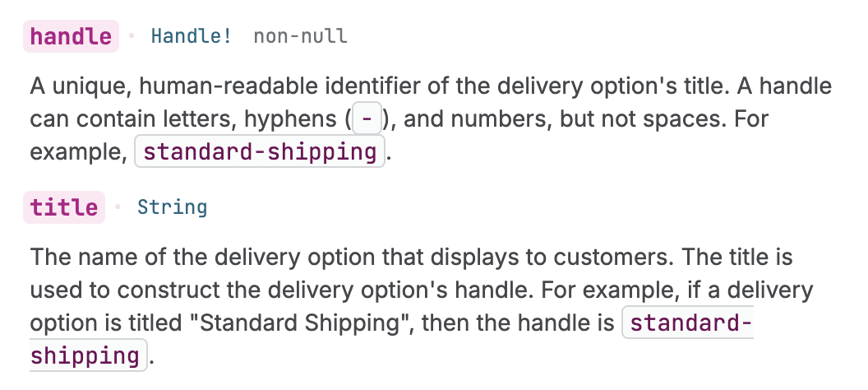Click the "standard-shipping" code in handle description
The height and width of the screenshot is (390, 868).
[260, 152]
